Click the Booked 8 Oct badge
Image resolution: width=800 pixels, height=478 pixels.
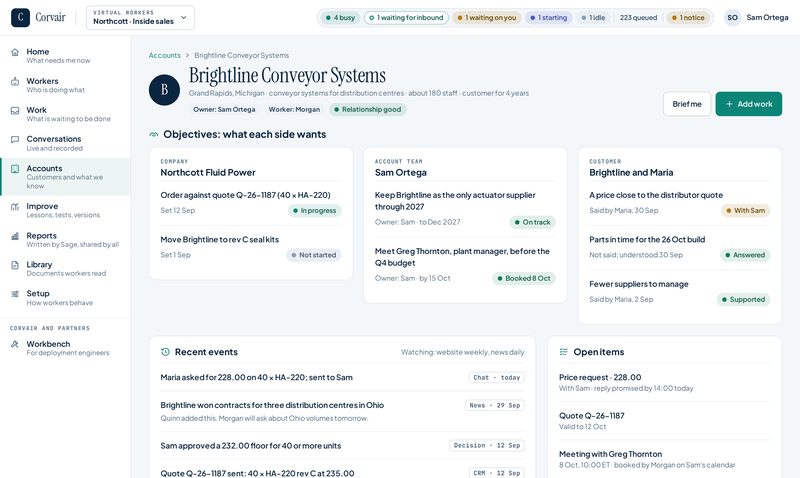(523, 279)
